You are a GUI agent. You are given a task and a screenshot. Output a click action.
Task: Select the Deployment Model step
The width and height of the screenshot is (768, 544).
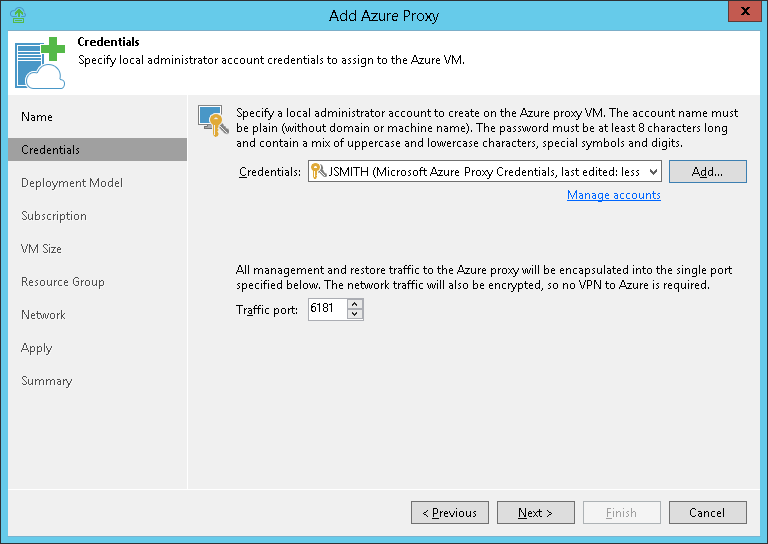72,183
